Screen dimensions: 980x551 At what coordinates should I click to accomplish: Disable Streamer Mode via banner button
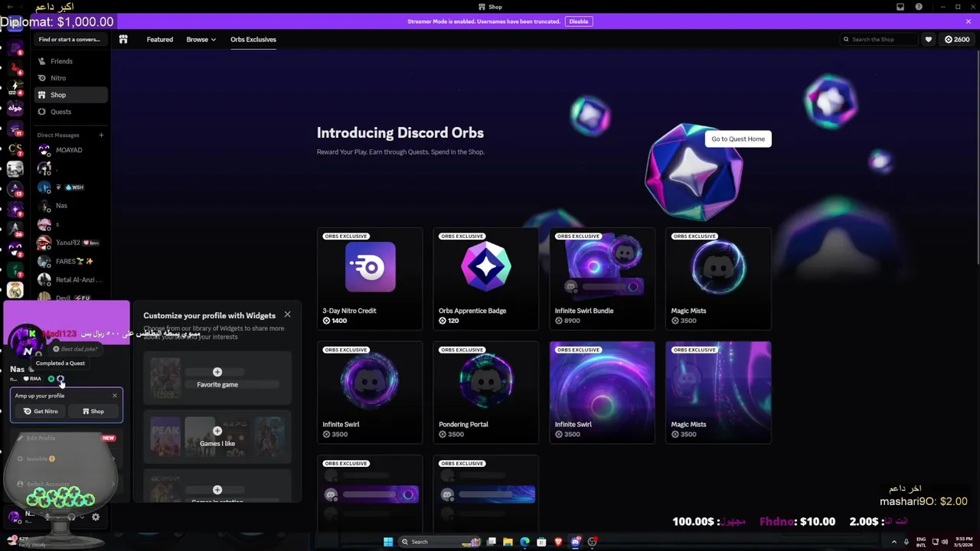pos(579,21)
